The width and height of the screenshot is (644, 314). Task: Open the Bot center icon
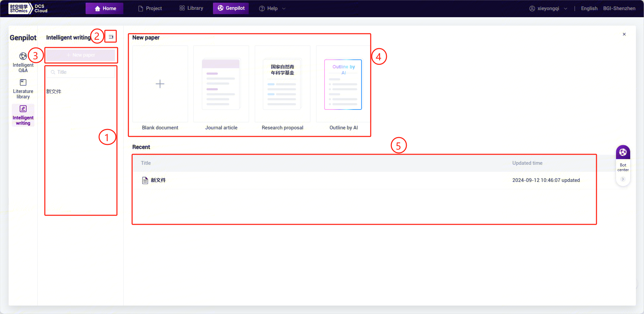pos(623,153)
